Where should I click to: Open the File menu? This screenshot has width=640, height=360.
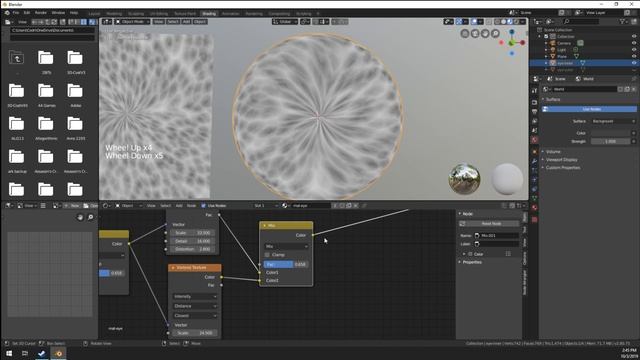pyautogui.click(x=16, y=13)
